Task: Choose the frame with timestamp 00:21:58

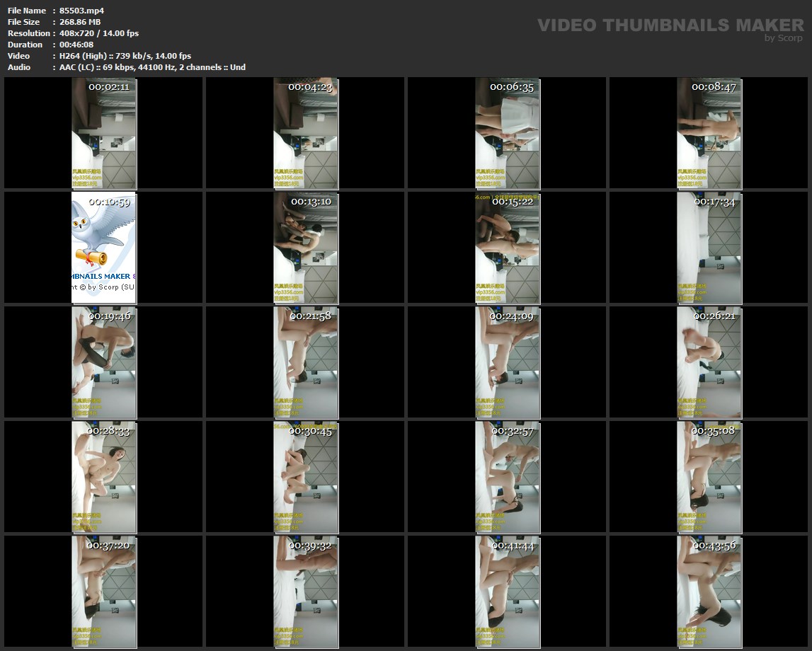Action: 306,362
